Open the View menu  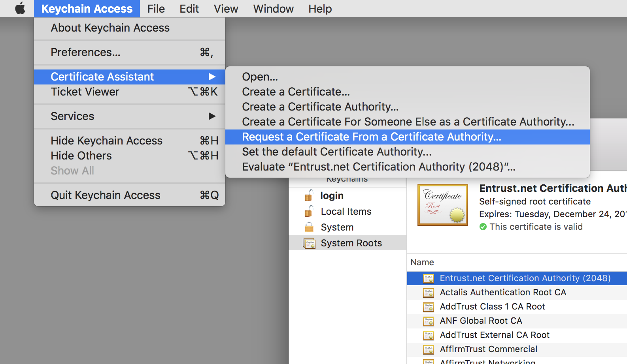coord(226,9)
